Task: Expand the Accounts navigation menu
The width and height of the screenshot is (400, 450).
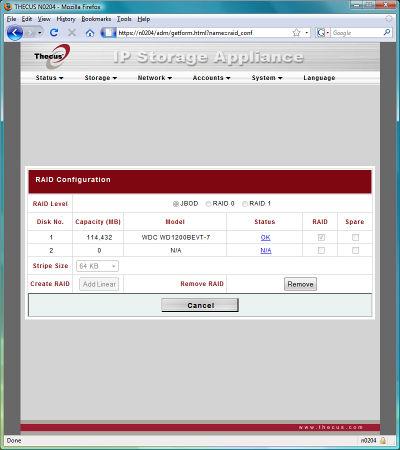Action: (211, 78)
